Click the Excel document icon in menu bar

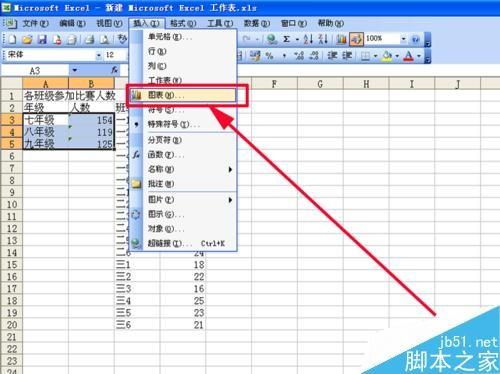11,23
